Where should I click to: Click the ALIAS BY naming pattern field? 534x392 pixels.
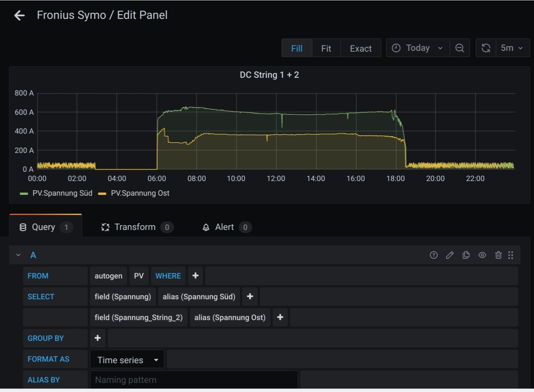(193, 380)
